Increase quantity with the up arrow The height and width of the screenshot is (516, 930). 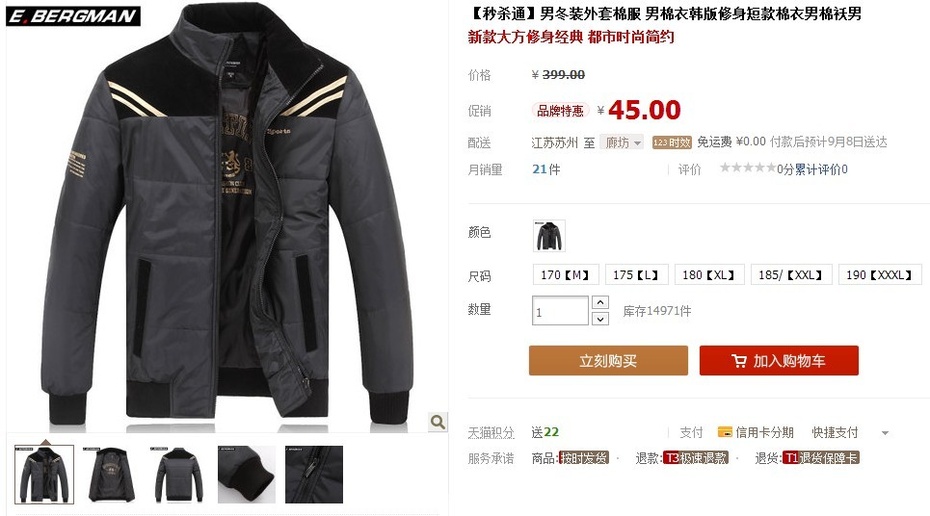[600, 302]
